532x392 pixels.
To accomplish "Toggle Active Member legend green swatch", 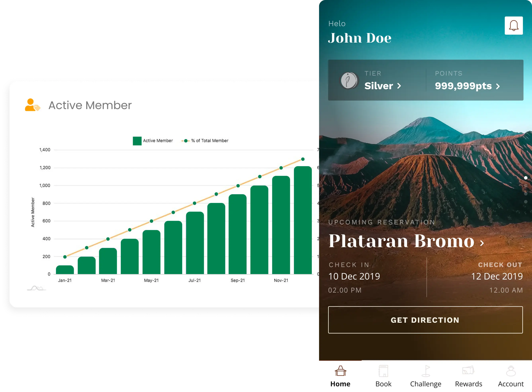I will [x=137, y=141].
